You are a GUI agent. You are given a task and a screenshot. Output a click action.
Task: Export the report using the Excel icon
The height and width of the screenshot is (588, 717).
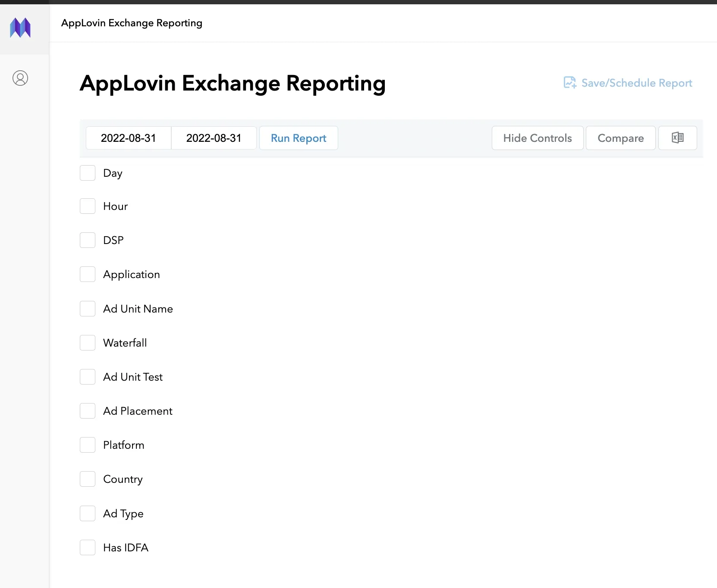click(x=677, y=138)
